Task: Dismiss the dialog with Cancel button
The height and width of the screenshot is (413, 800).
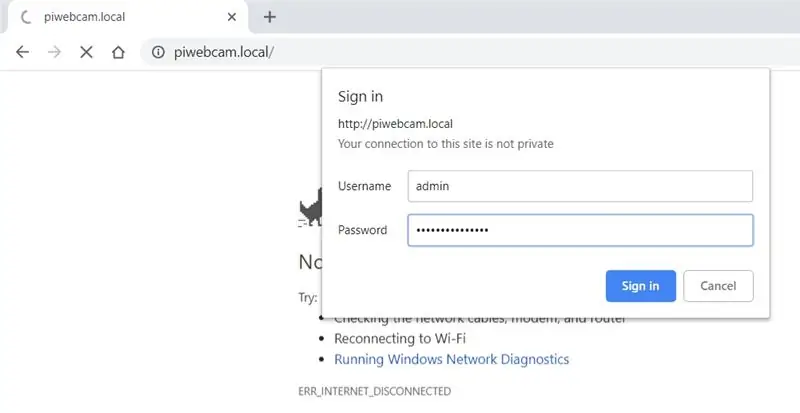Action: click(x=718, y=286)
